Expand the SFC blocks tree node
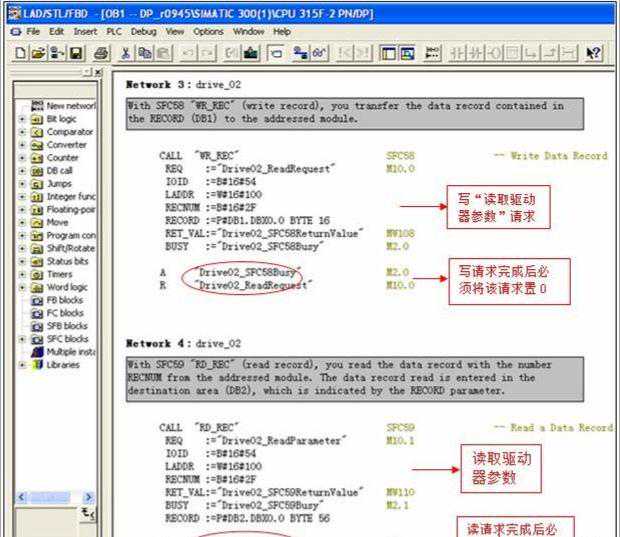This screenshot has width=620, height=537. pos(23,339)
